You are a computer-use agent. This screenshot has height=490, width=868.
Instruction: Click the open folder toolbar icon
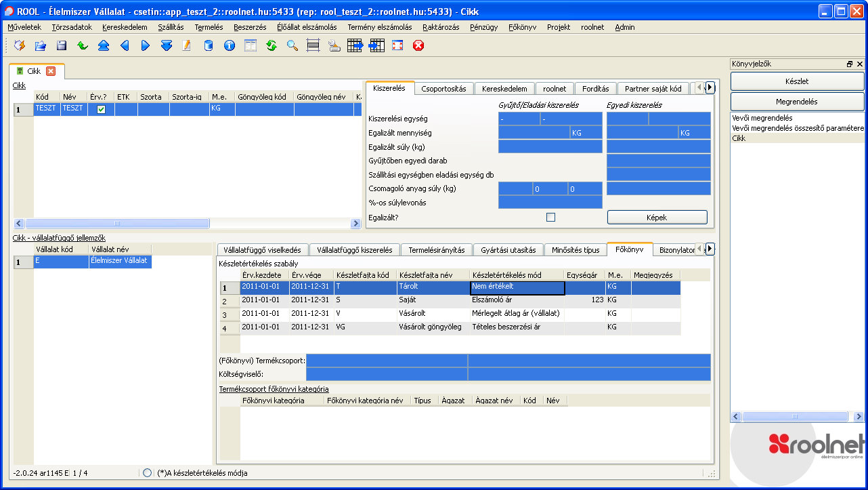[x=41, y=46]
